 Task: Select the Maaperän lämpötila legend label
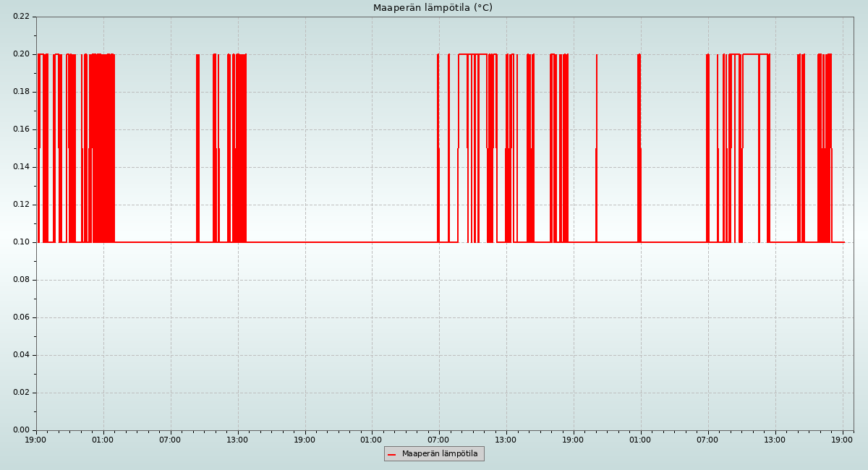[440, 454]
